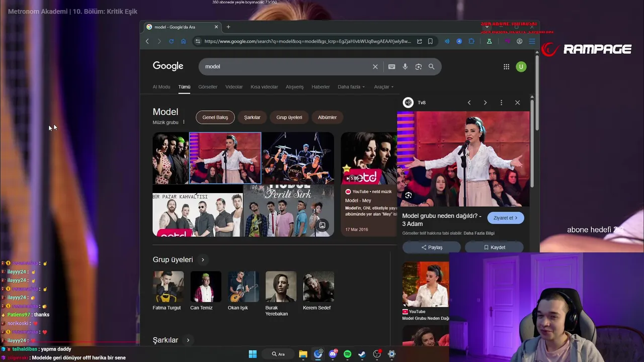Expand the Araçlar dropdown
The width and height of the screenshot is (644, 362).
[x=384, y=86]
